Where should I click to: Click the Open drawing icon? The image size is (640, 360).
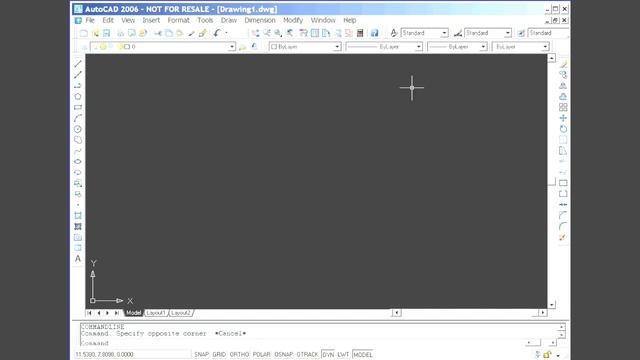tap(96, 33)
